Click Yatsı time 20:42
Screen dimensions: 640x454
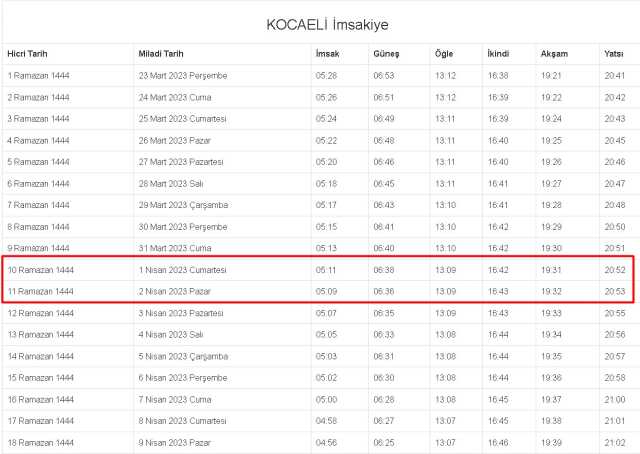point(615,98)
